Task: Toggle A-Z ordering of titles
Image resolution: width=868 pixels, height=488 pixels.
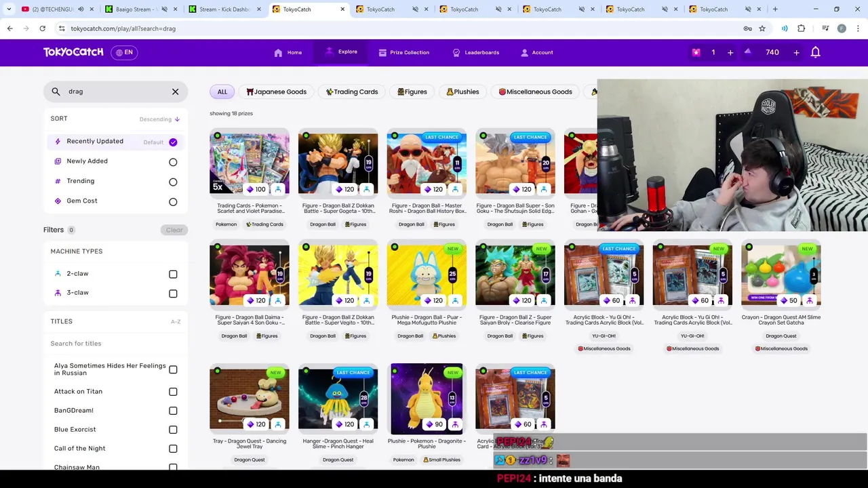Action: point(176,322)
